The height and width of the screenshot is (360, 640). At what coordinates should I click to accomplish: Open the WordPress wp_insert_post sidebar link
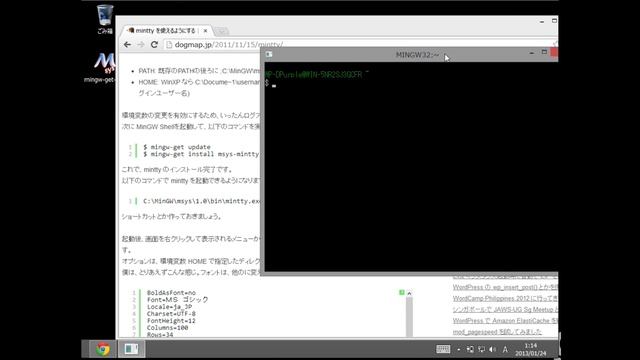click(x=505, y=287)
